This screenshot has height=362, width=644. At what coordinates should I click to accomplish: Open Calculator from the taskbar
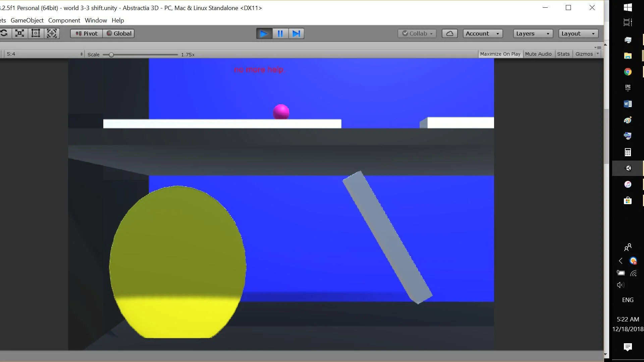pyautogui.click(x=628, y=152)
